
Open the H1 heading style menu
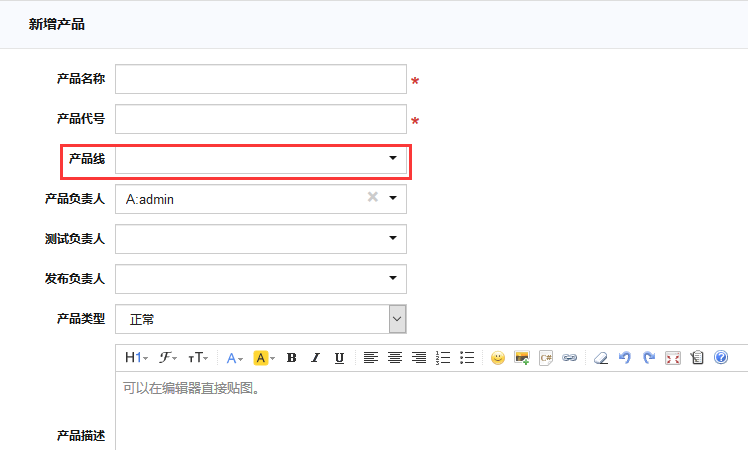pyautogui.click(x=135, y=358)
